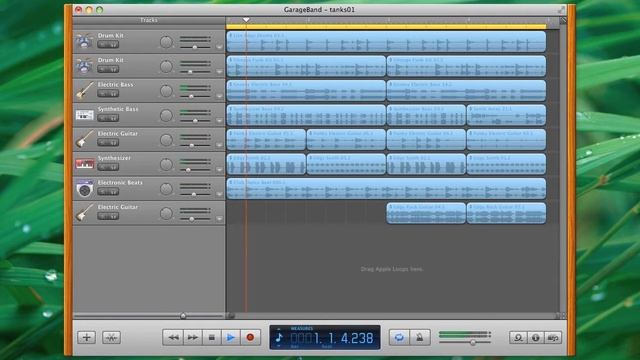The height and width of the screenshot is (360, 640).
Task: Click the Synthesizer track name
Action: (114, 158)
